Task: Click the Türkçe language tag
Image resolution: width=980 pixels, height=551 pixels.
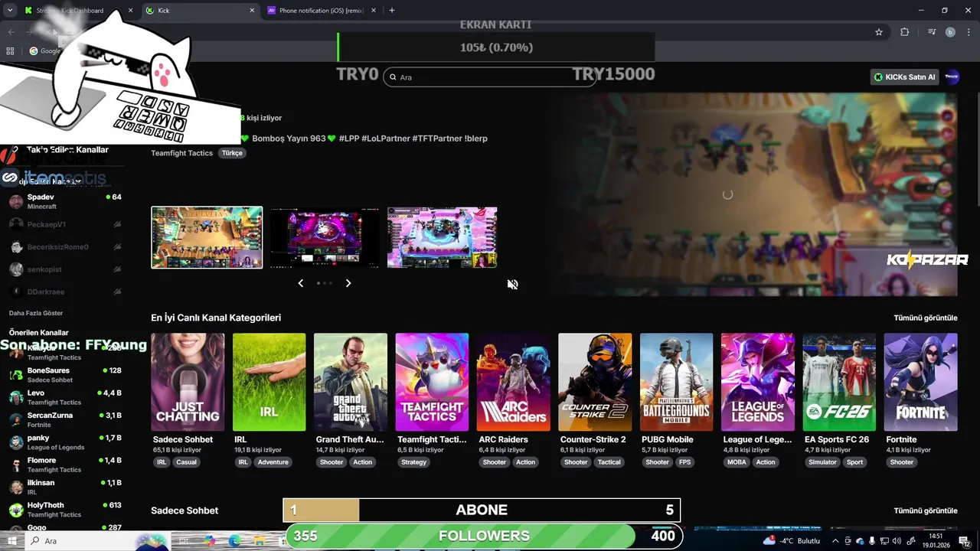Action: coord(232,153)
